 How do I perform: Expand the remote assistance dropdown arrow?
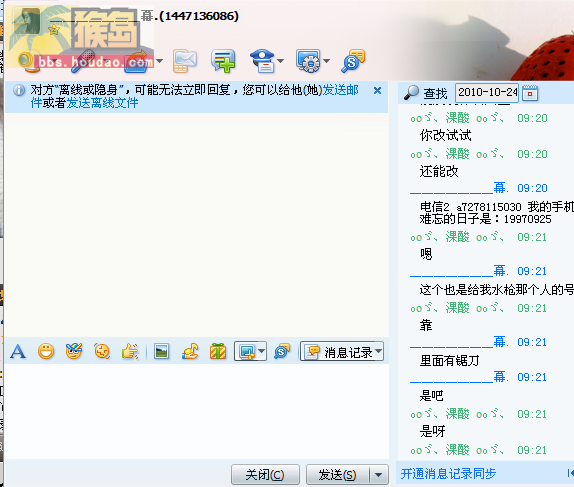click(280, 61)
